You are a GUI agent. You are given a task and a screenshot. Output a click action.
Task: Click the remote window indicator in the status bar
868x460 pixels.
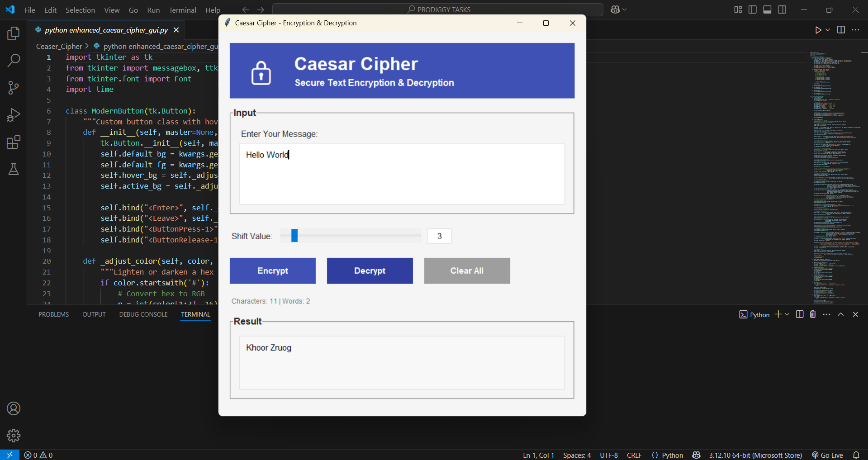pos(9,455)
